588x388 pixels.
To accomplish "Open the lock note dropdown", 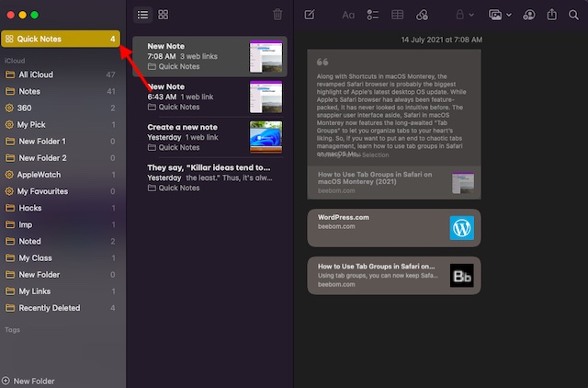I will [x=464, y=15].
